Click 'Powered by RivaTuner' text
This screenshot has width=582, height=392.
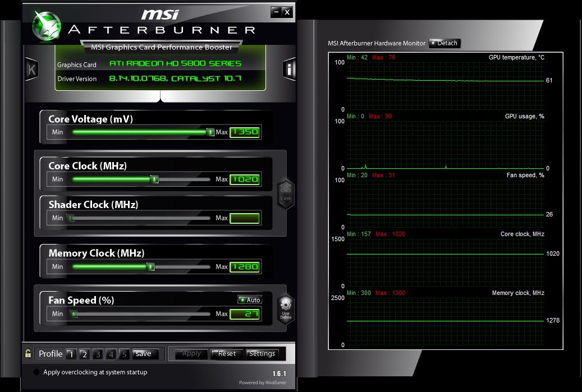click(263, 382)
